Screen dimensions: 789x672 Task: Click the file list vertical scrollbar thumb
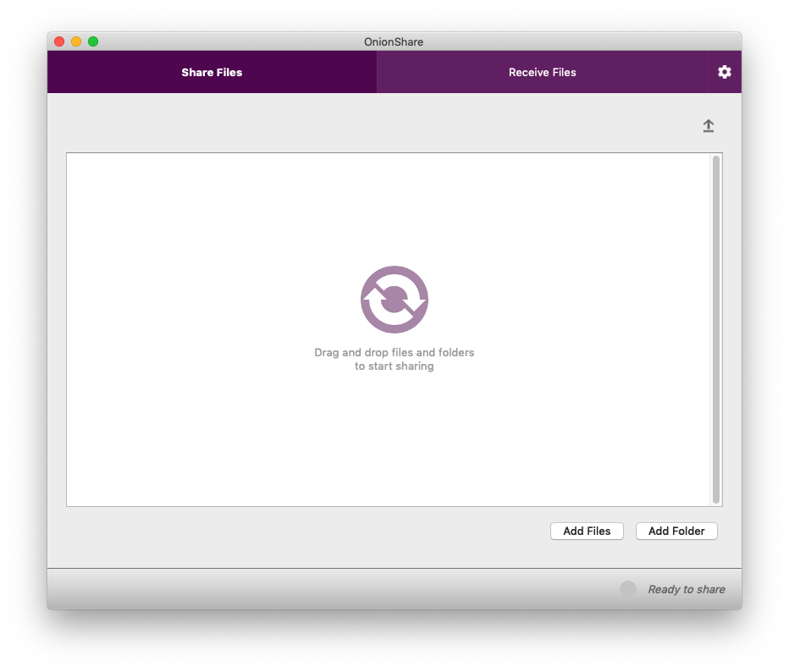click(716, 329)
